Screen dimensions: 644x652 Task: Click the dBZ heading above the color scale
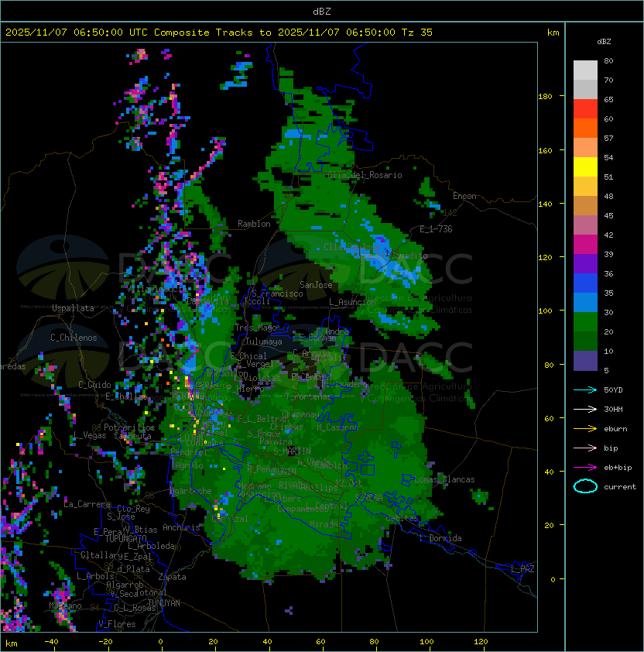[604, 42]
